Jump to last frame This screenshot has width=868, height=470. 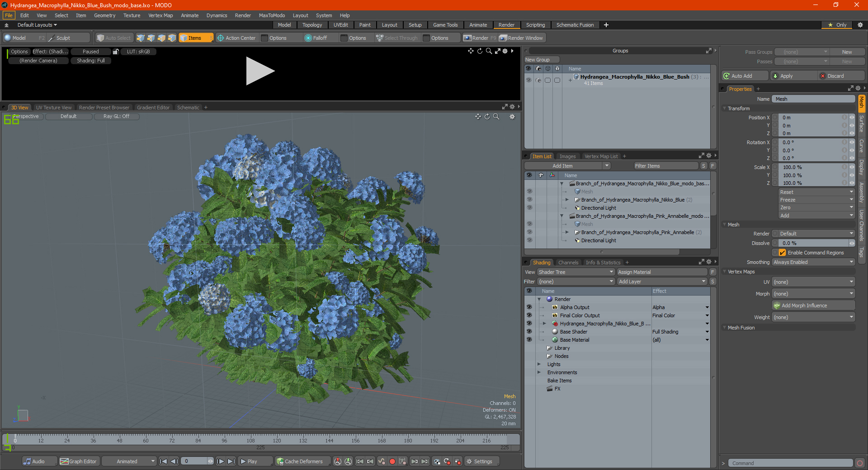tap(231, 461)
